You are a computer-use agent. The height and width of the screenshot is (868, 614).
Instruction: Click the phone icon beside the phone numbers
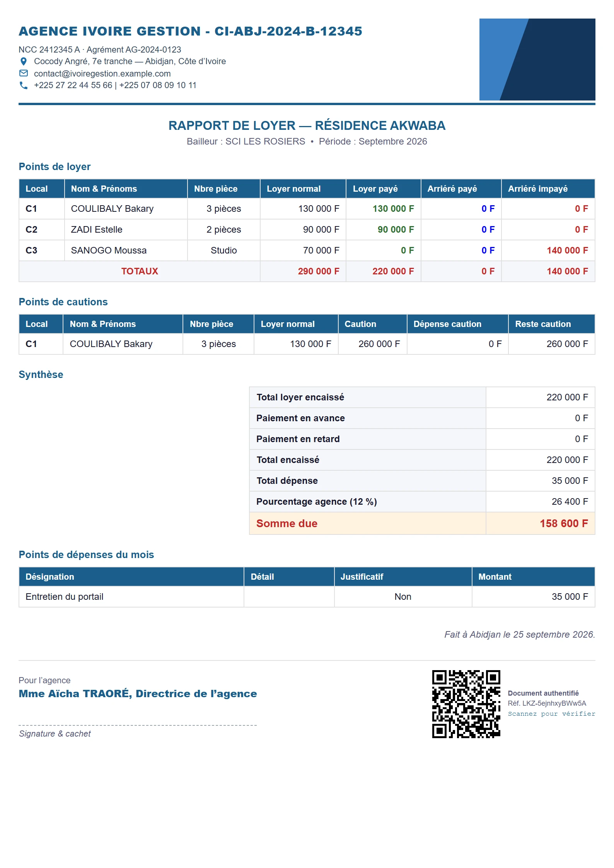(x=24, y=85)
